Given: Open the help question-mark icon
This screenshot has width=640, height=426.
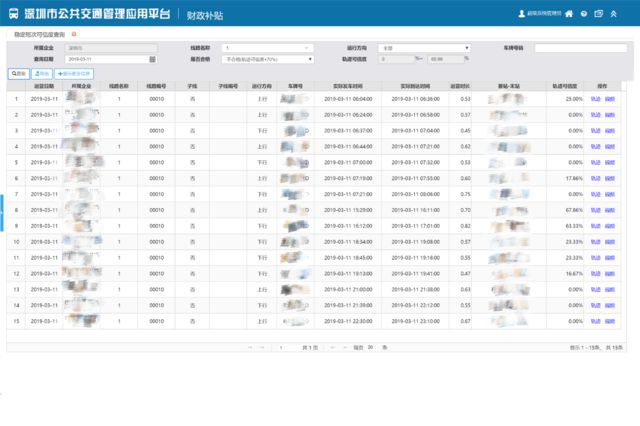Looking at the screenshot, I should [x=584, y=14].
